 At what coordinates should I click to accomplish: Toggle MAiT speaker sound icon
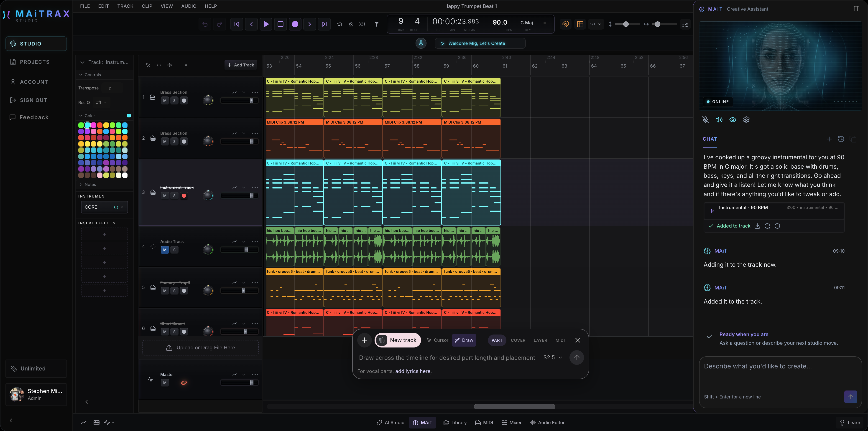pos(719,119)
